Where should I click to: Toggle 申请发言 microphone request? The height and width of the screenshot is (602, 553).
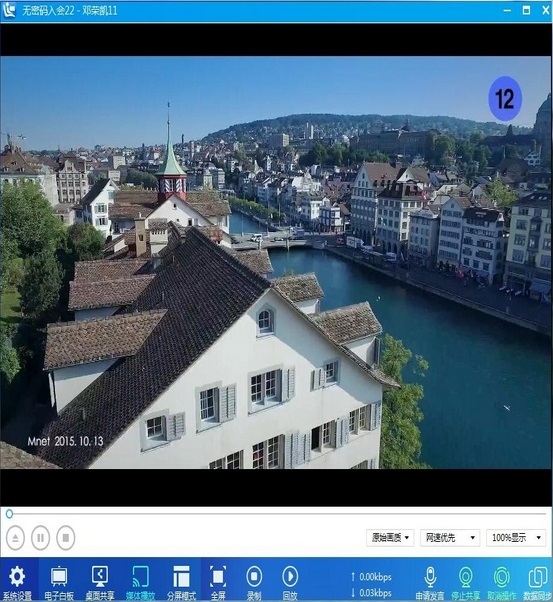(430, 577)
